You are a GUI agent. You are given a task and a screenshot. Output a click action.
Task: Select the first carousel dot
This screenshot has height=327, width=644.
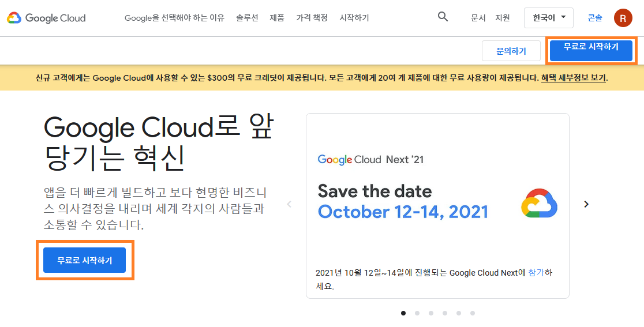pos(403,313)
